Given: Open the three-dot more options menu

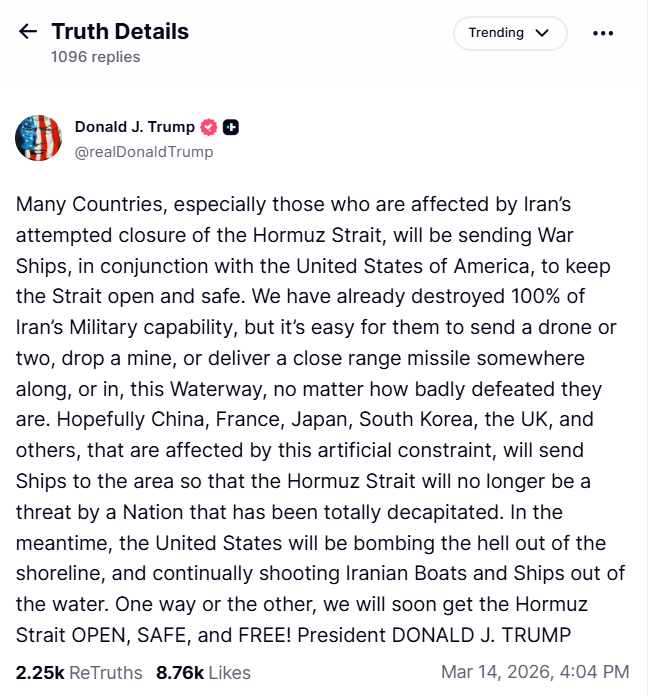Looking at the screenshot, I should (x=603, y=33).
